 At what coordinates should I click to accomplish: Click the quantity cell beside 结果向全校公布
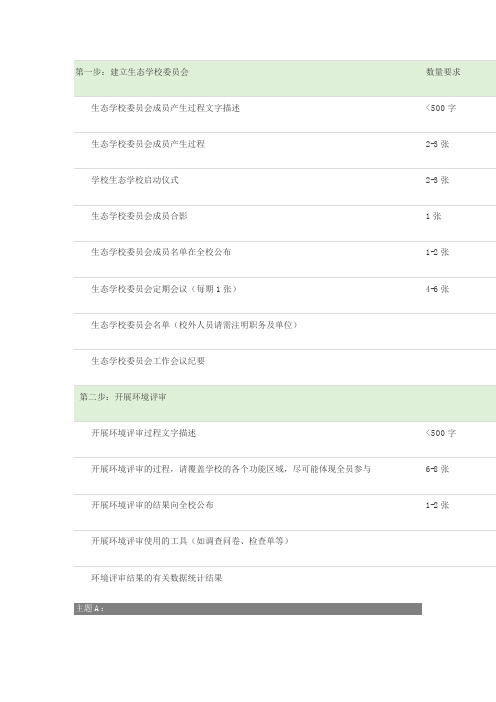(437, 505)
